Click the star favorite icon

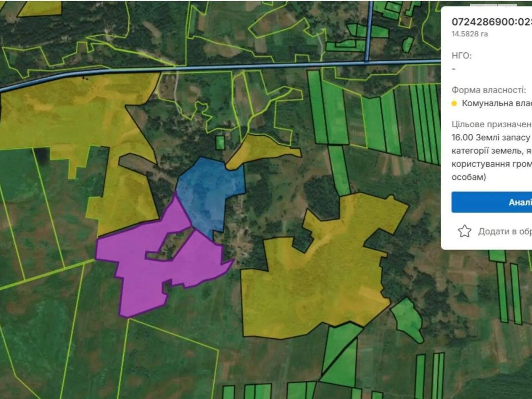point(465,231)
